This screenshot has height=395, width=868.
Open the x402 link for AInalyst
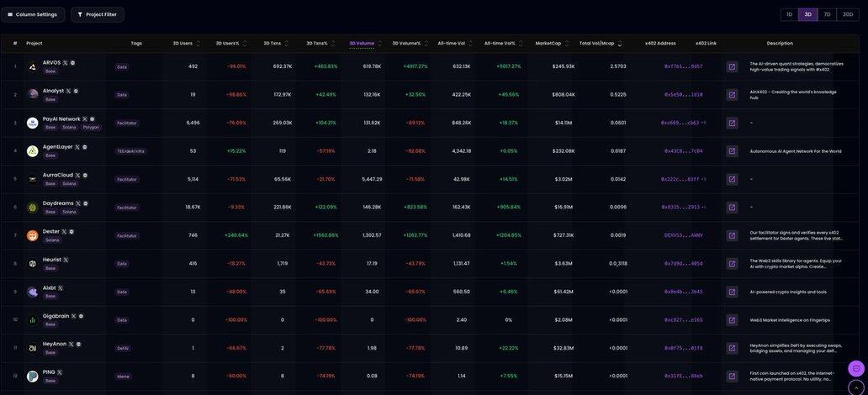[x=732, y=95]
